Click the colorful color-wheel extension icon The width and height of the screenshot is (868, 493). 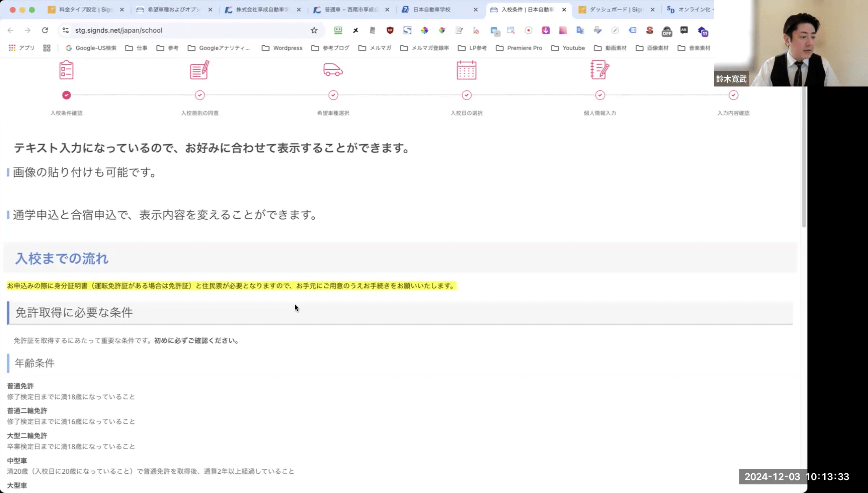point(424,30)
